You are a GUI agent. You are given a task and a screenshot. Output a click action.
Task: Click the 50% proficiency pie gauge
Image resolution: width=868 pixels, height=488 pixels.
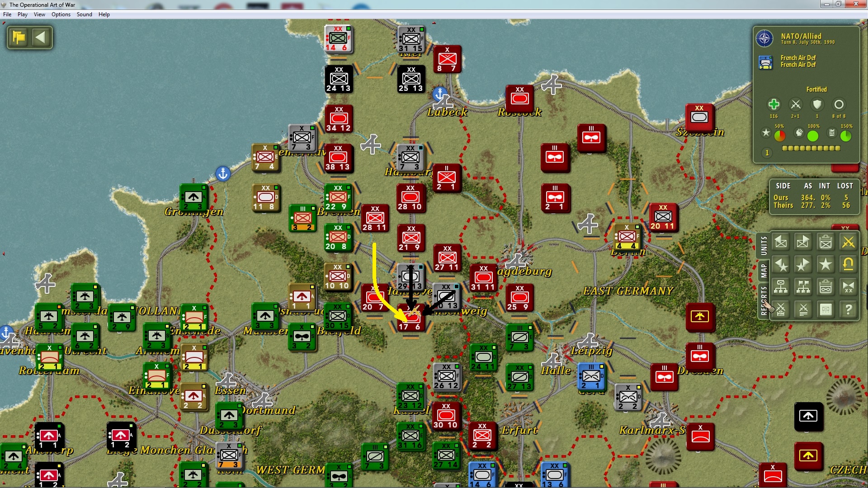click(x=780, y=136)
